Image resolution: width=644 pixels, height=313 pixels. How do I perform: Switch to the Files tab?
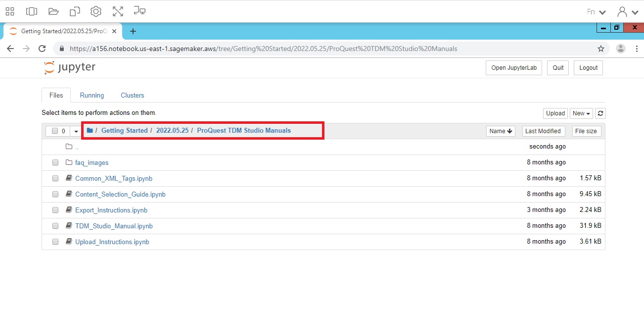pos(56,95)
